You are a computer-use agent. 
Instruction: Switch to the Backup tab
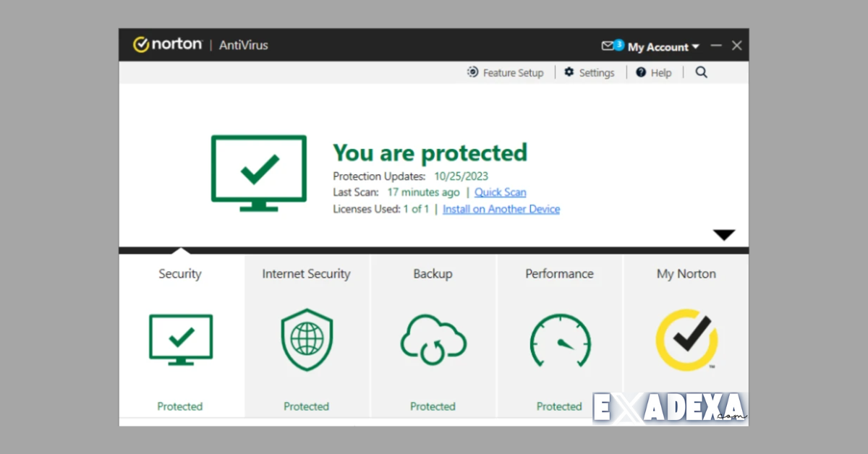pyautogui.click(x=433, y=274)
